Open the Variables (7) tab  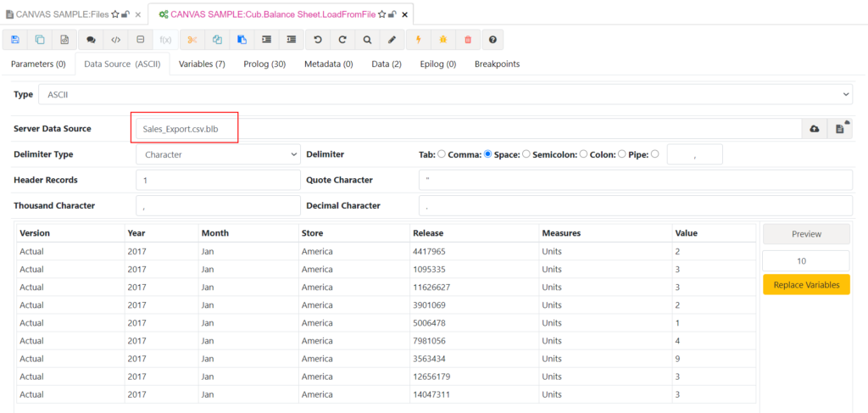202,64
